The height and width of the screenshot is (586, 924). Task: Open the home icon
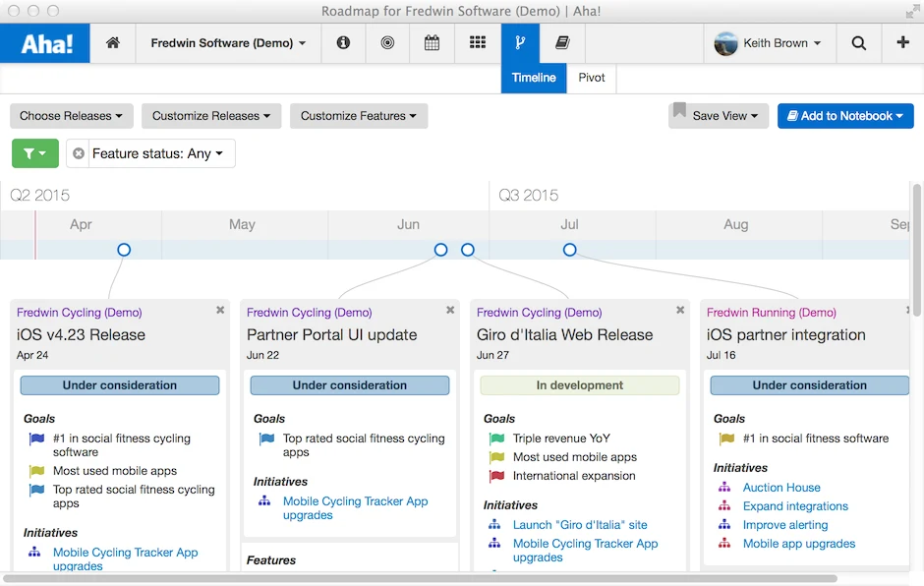click(113, 42)
